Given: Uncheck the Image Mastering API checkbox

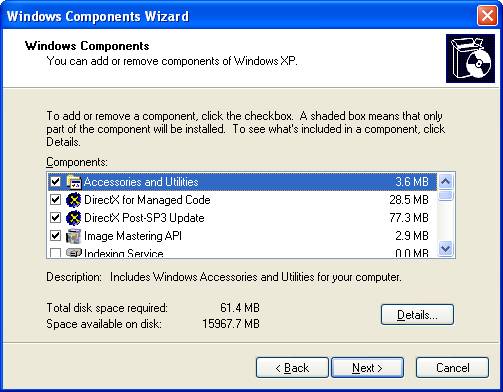Looking at the screenshot, I should [x=55, y=236].
